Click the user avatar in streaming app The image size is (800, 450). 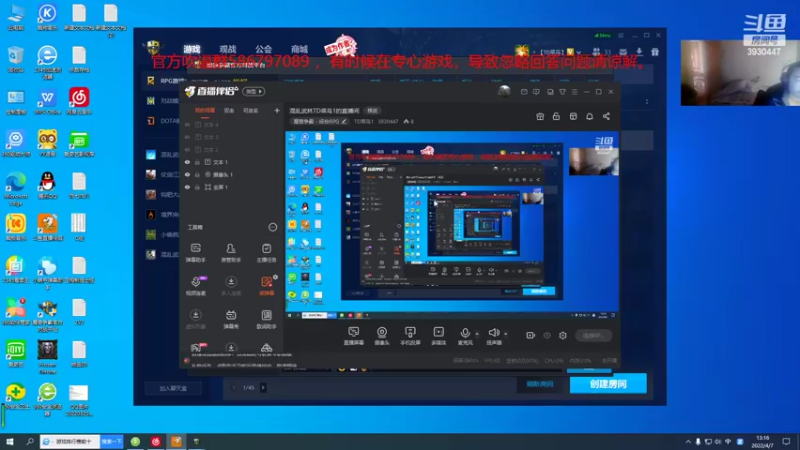point(504,91)
